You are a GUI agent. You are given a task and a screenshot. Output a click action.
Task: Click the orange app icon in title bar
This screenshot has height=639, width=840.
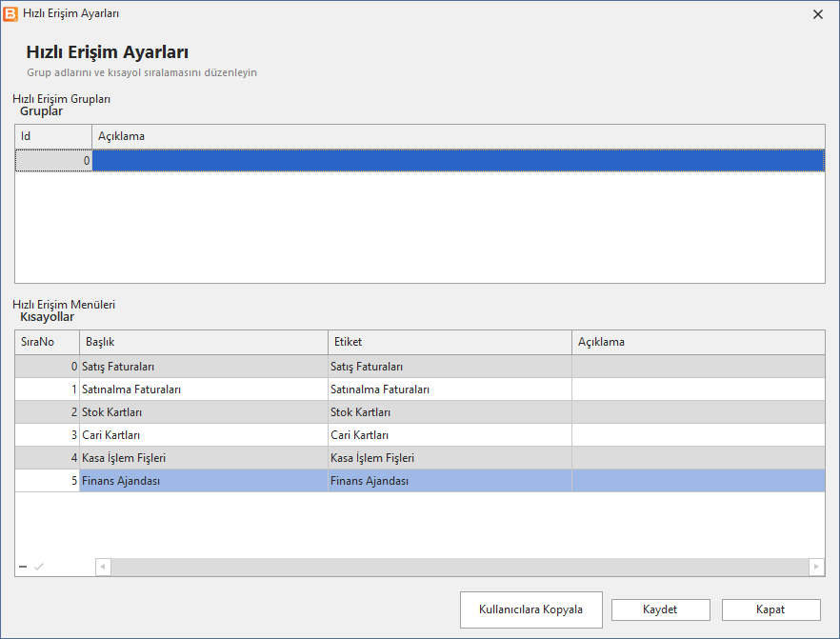10,14
